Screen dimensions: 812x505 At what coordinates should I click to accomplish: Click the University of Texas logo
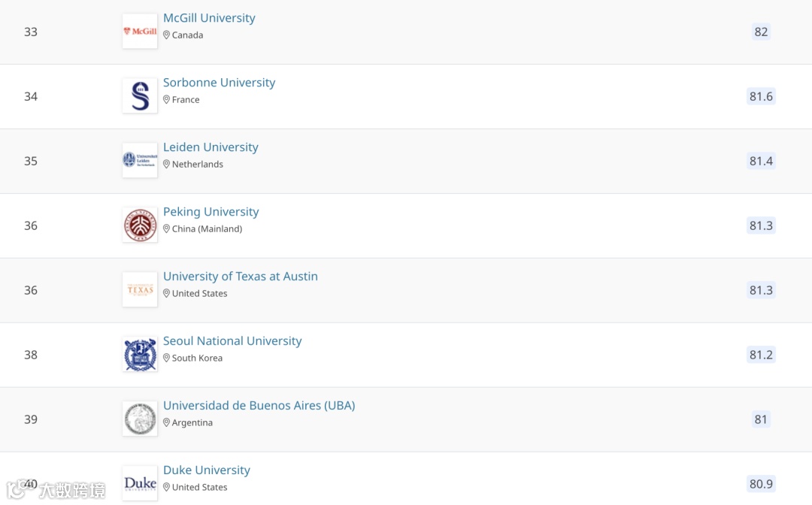tap(140, 290)
